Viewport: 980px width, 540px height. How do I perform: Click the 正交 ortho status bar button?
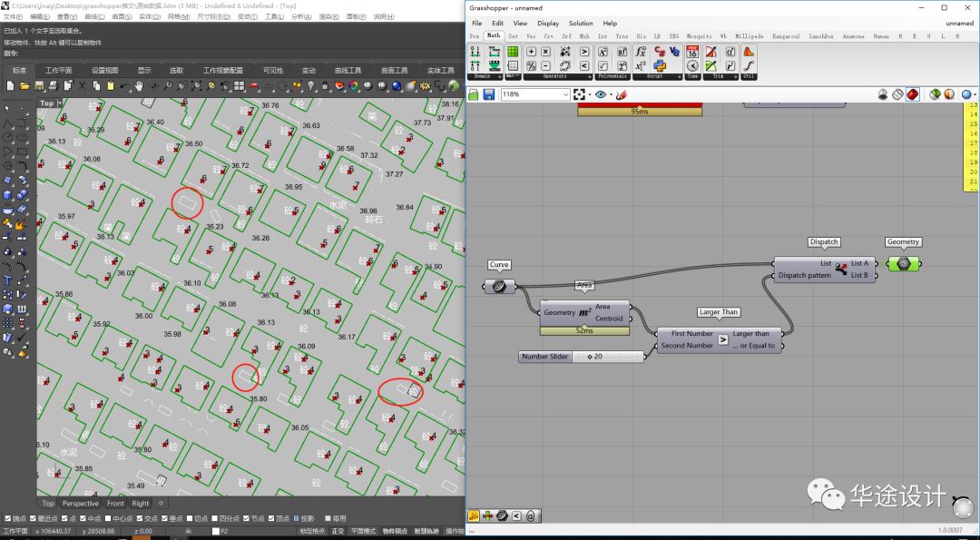pos(338,531)
